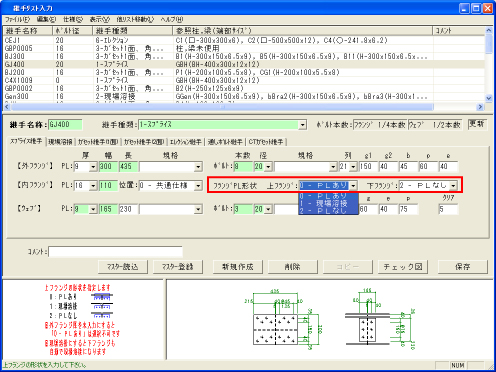
Task: Sort by the 継手名称 column header
Action: (28, 31)
